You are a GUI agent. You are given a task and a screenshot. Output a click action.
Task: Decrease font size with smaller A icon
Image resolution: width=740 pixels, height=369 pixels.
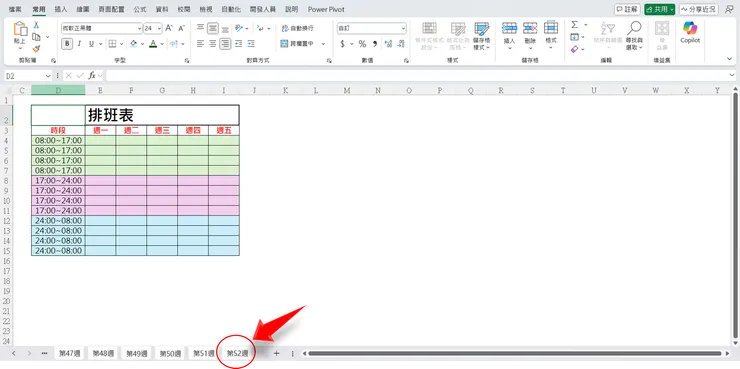point(181,28)
